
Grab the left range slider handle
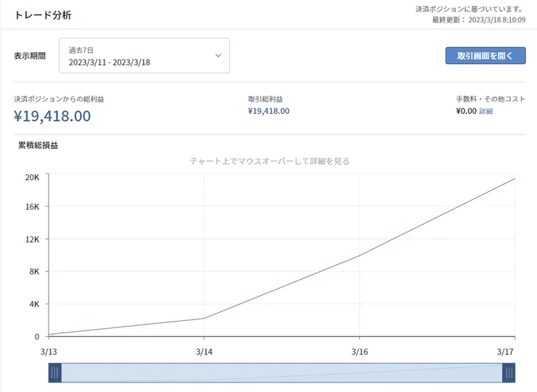coord(55,372)
